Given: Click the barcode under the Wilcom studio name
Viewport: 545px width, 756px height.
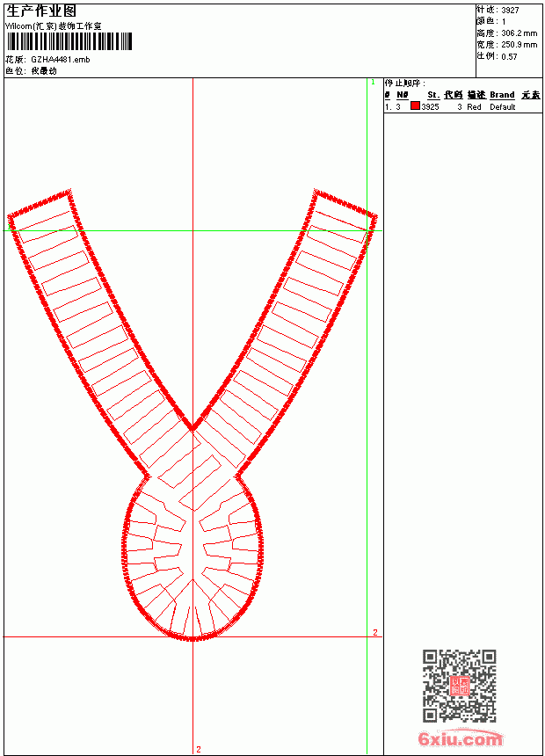Looking at the screenshot, I should 69,41.
